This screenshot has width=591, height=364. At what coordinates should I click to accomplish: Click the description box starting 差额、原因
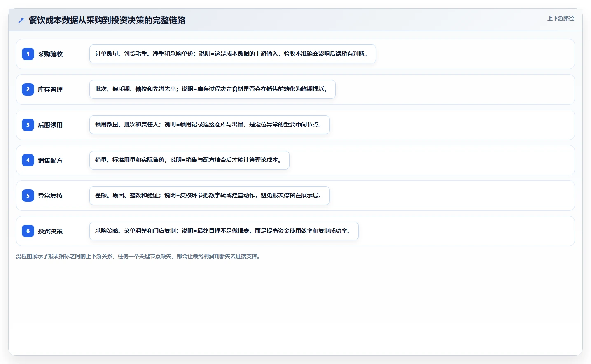(x=210, y=196)
